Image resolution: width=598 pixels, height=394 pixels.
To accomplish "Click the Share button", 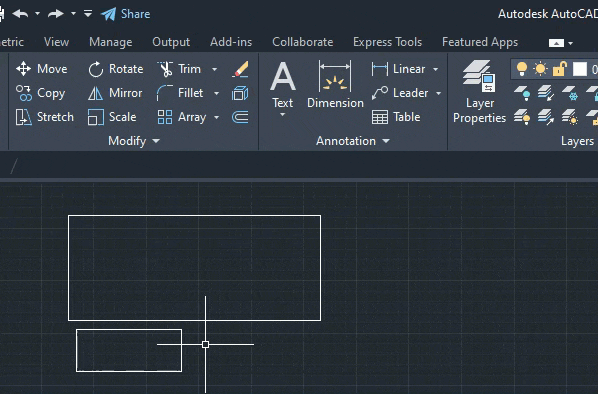I will point(125,14).
